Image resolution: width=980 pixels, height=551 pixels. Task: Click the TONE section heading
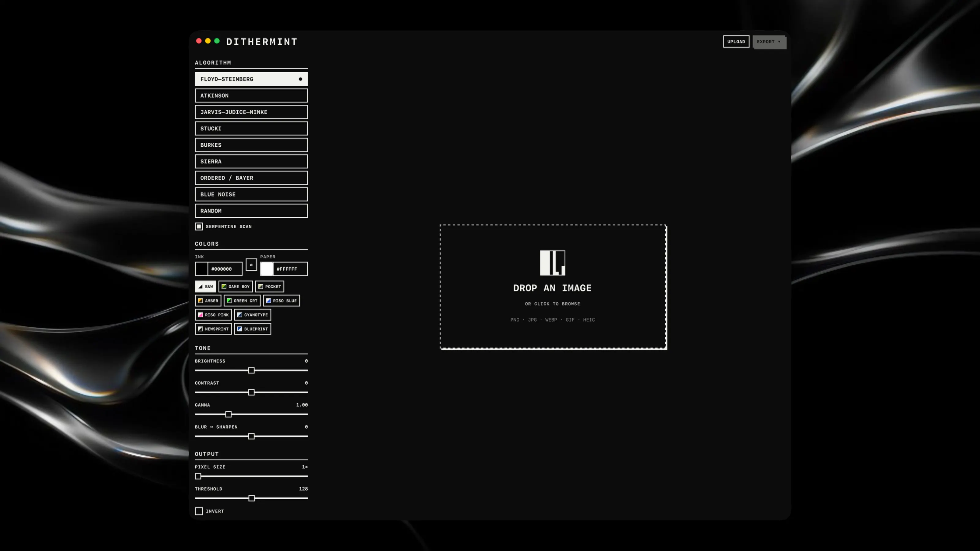202,348
